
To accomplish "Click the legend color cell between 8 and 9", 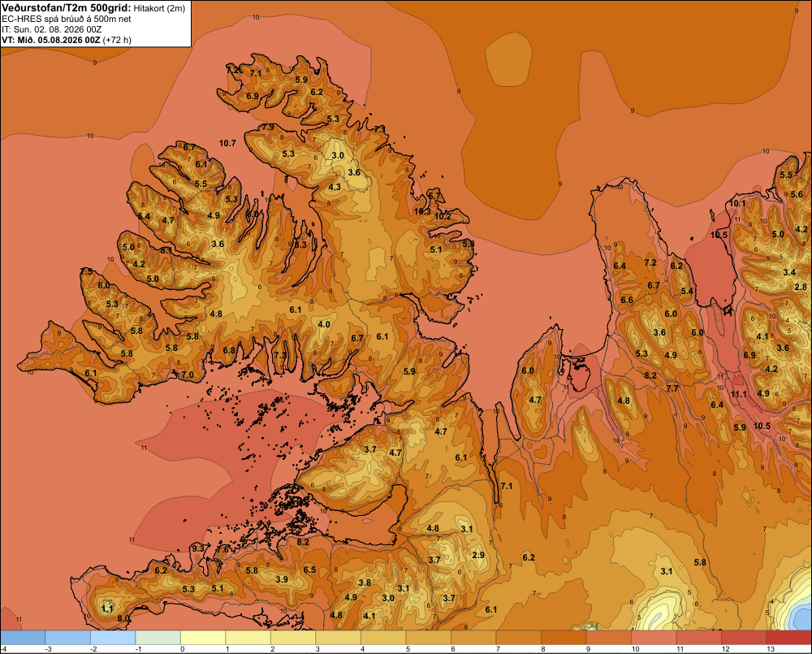I will click(564, 638).
